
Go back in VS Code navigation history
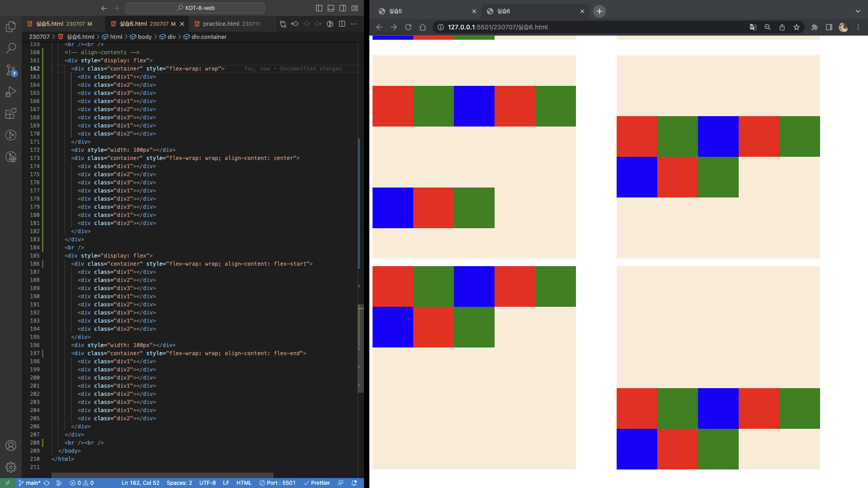pyautogui.click(x=104, y=8)
